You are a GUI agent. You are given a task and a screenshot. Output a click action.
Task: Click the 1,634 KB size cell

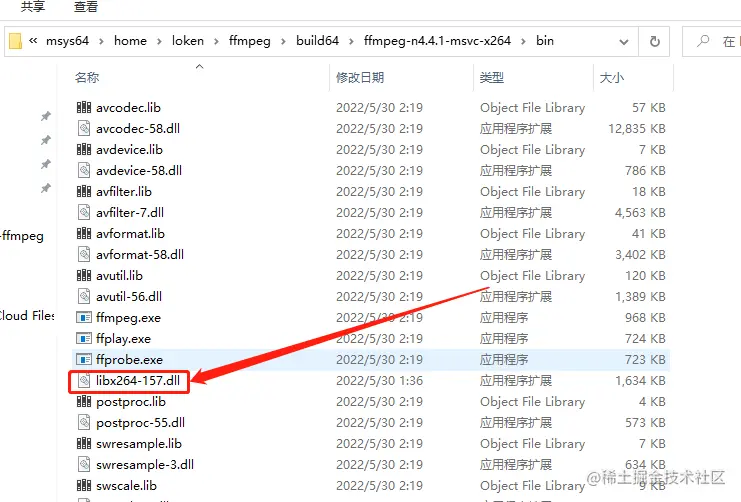[x=640, y=381]
